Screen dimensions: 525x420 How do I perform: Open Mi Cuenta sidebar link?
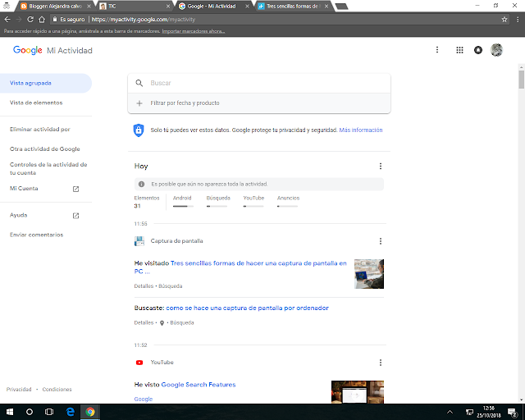coord(24,189)
